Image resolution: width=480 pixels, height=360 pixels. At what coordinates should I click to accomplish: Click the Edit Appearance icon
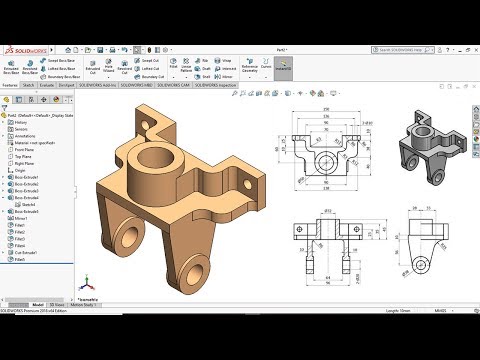coord(312,94)
